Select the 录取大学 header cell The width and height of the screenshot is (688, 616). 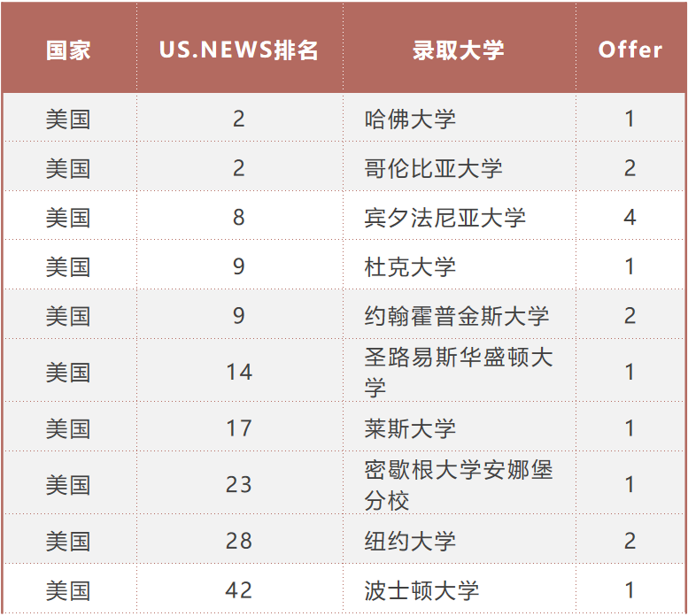(x=458, y=50)
